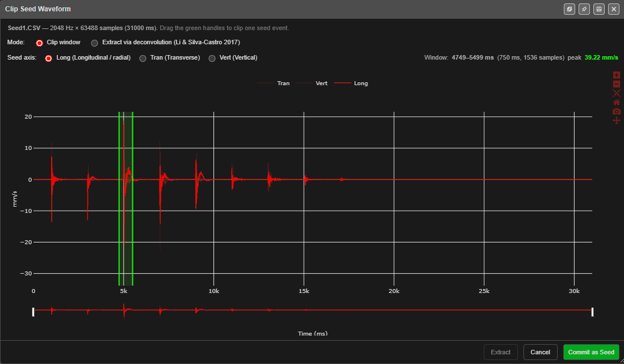Viewport: 624px width, 364px height.
Task: Activate the pan mode arrows icon
Action: [x=617, y=120]
